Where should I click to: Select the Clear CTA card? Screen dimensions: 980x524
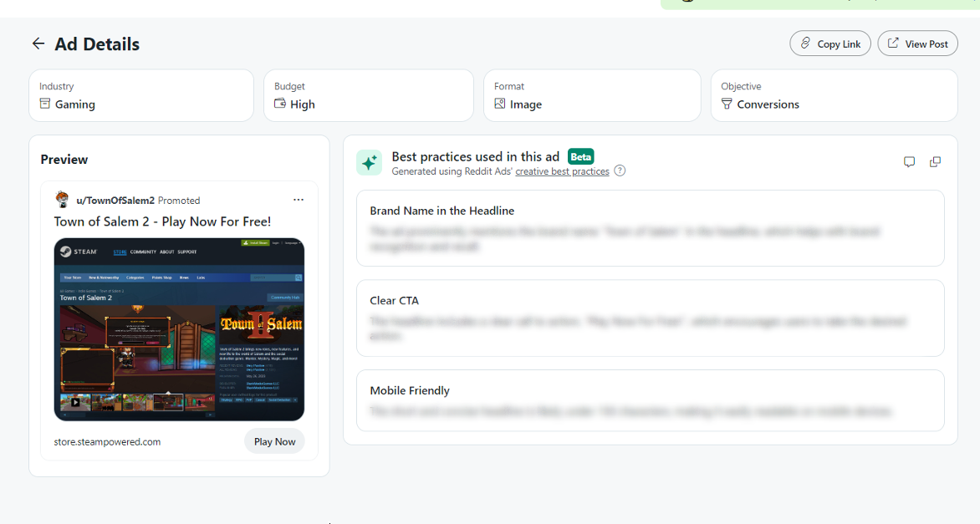tap(650, 318)
